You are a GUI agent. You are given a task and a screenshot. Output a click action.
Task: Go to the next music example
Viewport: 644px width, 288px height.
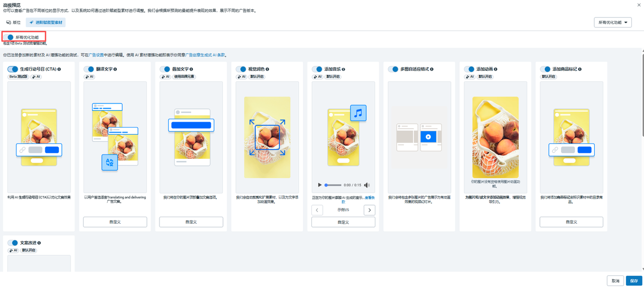369,210
